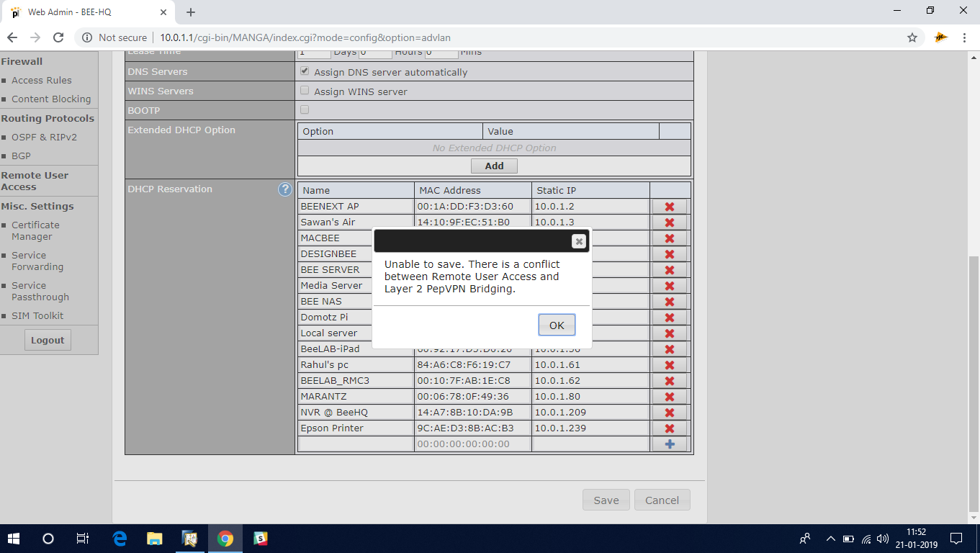Remove NVR @ BeeHQ reservation
The width and height of the screenshot is (980, 553).
coord(669,413)
